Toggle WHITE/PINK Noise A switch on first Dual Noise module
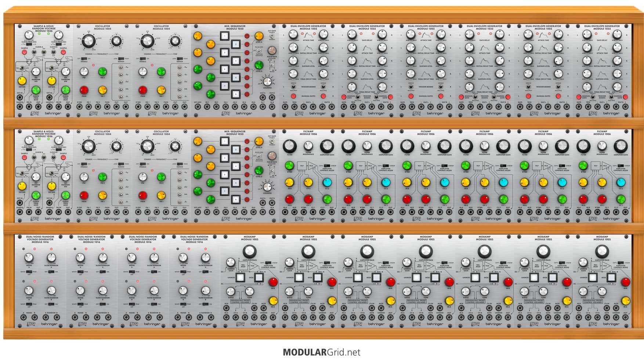644x360 pixels. point(29,272)
